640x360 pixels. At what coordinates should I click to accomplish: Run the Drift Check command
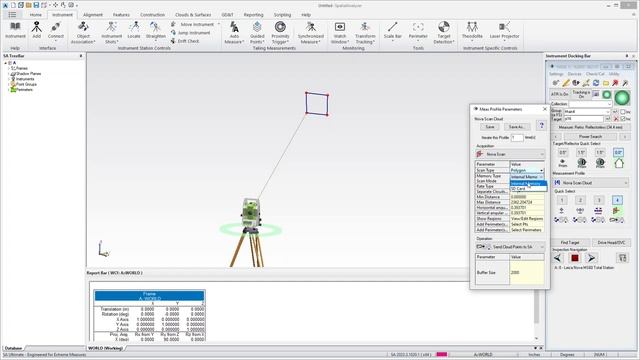tap(185, 41)
